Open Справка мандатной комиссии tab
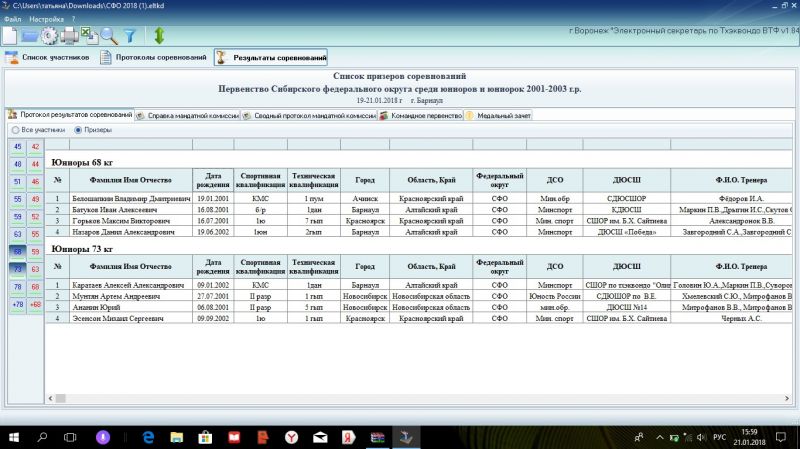The height and width of the screenshot is (449, 800). (x=187, y=115)
